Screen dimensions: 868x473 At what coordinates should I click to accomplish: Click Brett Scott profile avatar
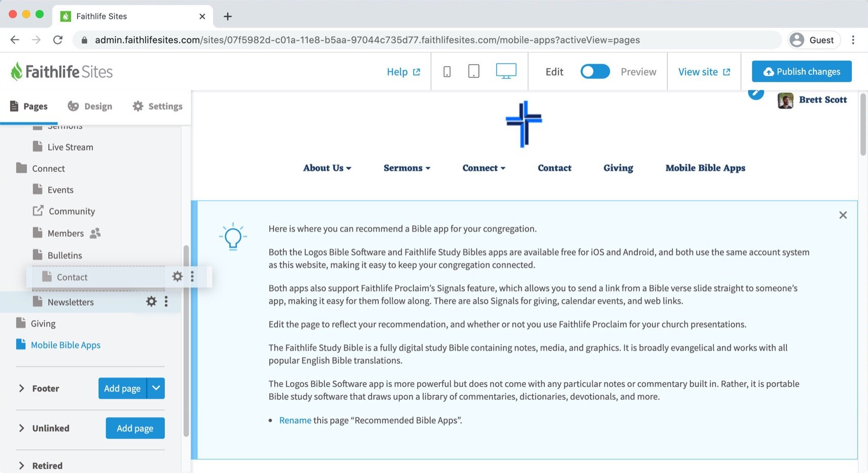click(785, 101)
